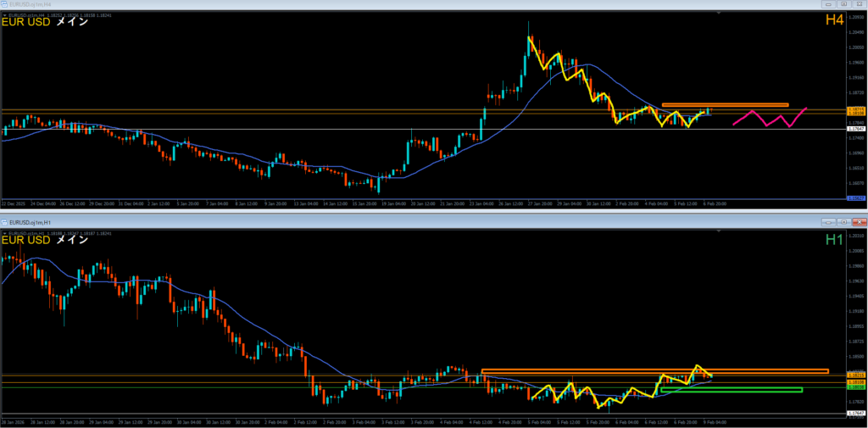This screenshot has height=428, width=868.
Task: Activate the EURUSD.oj1m,H4 window title bar
Action: pos(339,4)
